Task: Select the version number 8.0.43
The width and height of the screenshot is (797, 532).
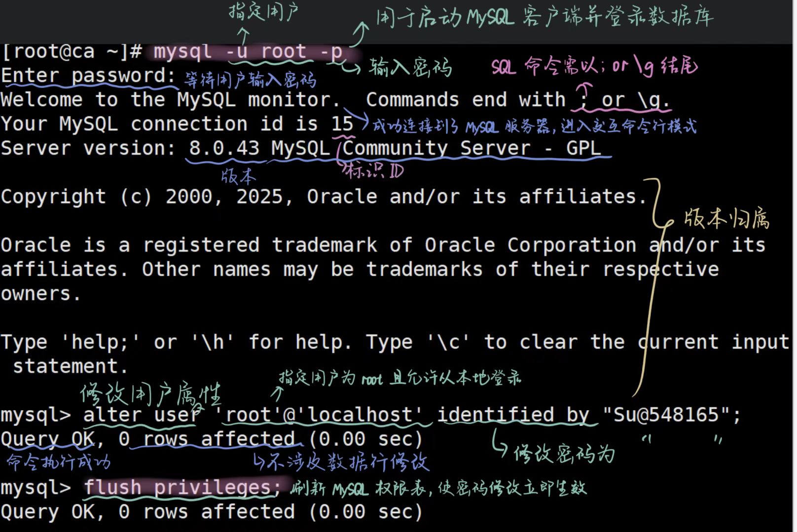Action: click(x=224, y=148)
